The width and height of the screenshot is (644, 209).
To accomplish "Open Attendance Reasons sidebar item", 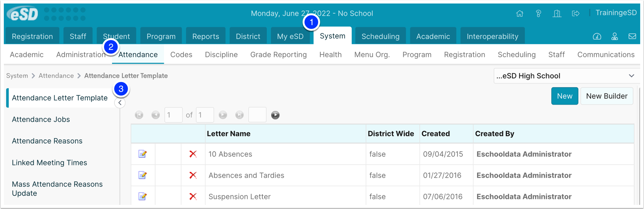I will coord(47,141).
